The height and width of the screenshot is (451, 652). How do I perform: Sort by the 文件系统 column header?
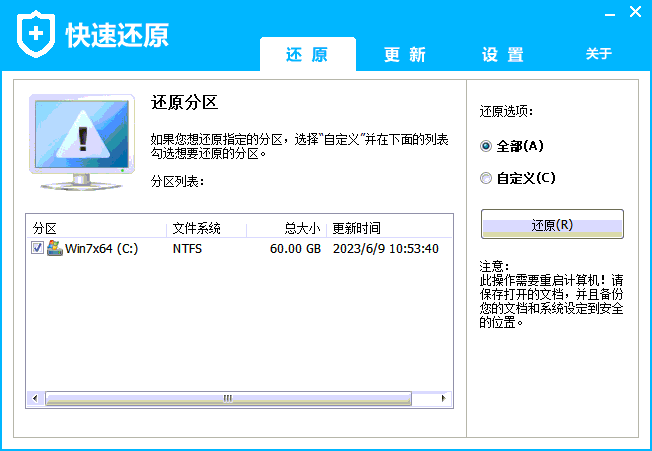(207, 228)
